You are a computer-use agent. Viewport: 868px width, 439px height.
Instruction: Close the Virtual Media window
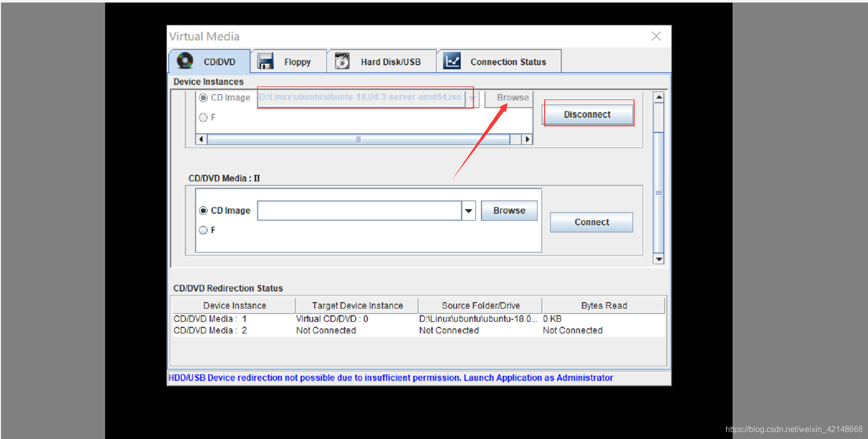point(656,36)
